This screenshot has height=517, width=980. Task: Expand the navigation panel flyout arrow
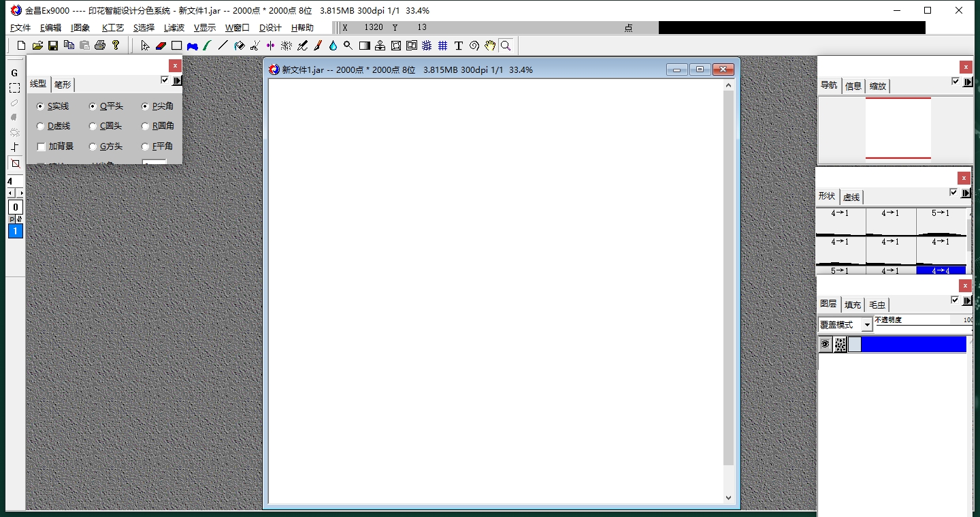click(x=967, y=82)
